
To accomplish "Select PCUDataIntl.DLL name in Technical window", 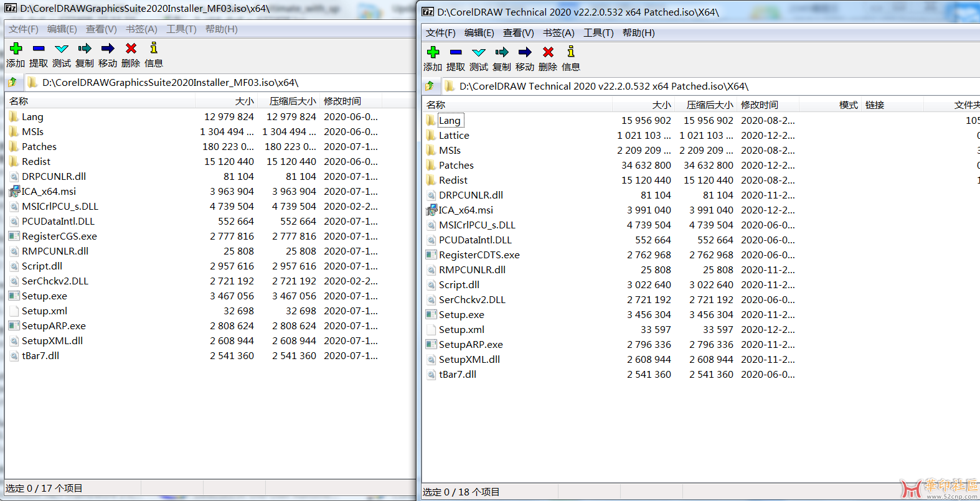I will [475, 240].
